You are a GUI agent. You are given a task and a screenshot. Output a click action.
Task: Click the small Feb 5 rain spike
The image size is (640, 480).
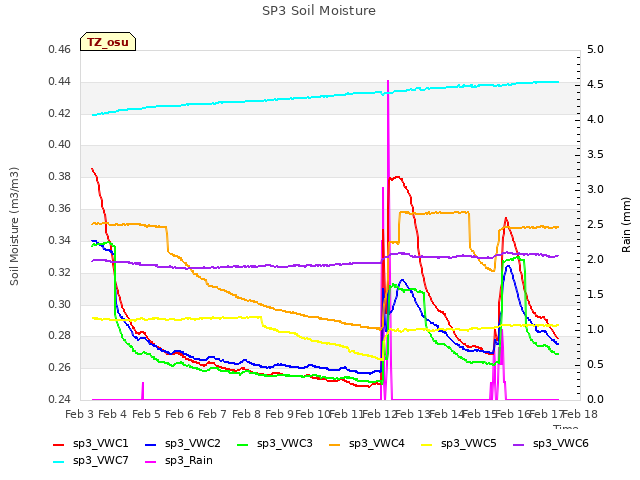click(x=143, y=391)
